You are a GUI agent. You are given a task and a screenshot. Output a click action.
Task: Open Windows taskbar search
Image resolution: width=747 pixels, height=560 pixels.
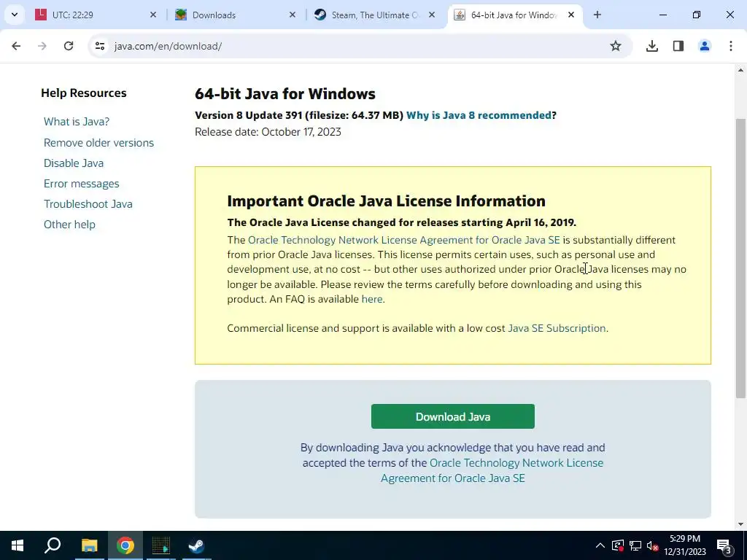coord(53,545)
